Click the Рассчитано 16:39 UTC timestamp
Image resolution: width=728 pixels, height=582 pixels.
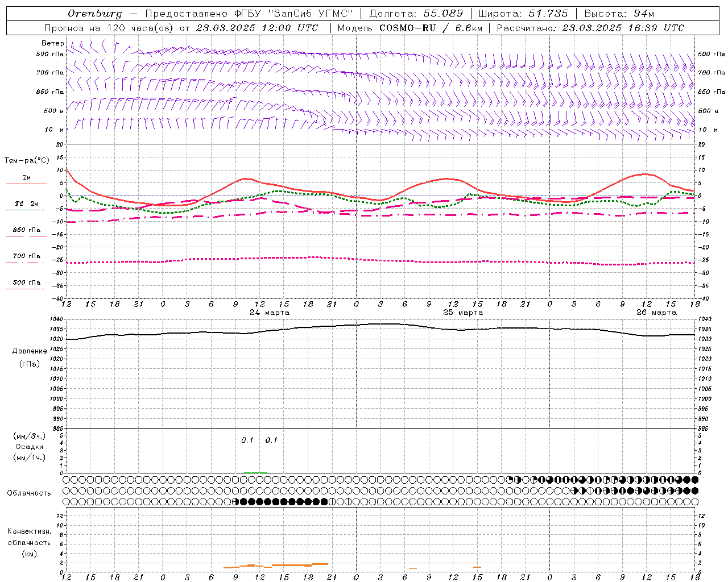coord(590,28)
